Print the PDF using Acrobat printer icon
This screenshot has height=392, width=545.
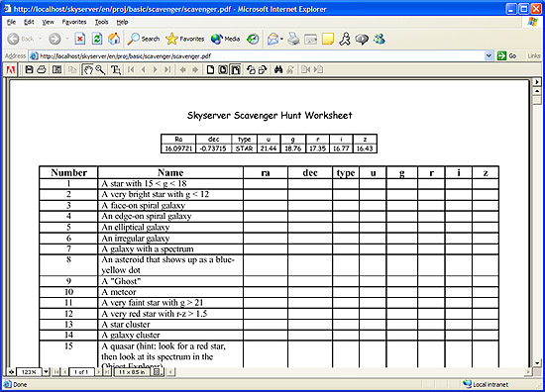click(42, 70)
